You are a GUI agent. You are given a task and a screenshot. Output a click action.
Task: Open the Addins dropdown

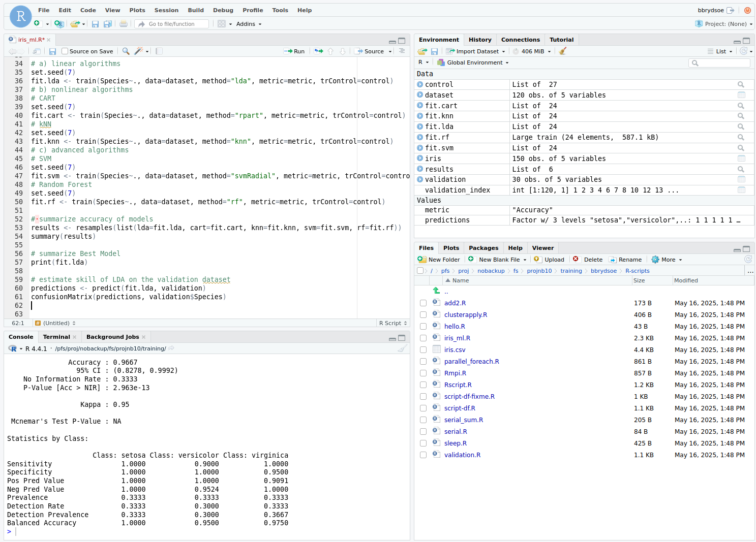(249, 24)
